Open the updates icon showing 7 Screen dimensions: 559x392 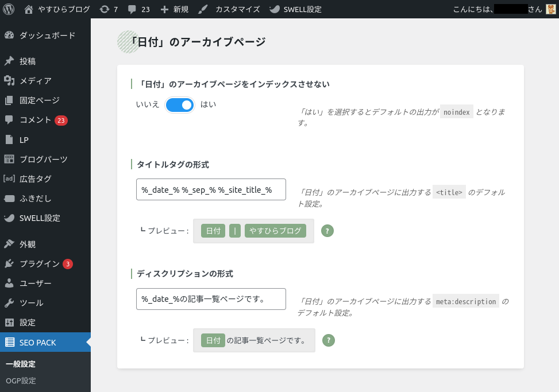(x=108, y=9)
